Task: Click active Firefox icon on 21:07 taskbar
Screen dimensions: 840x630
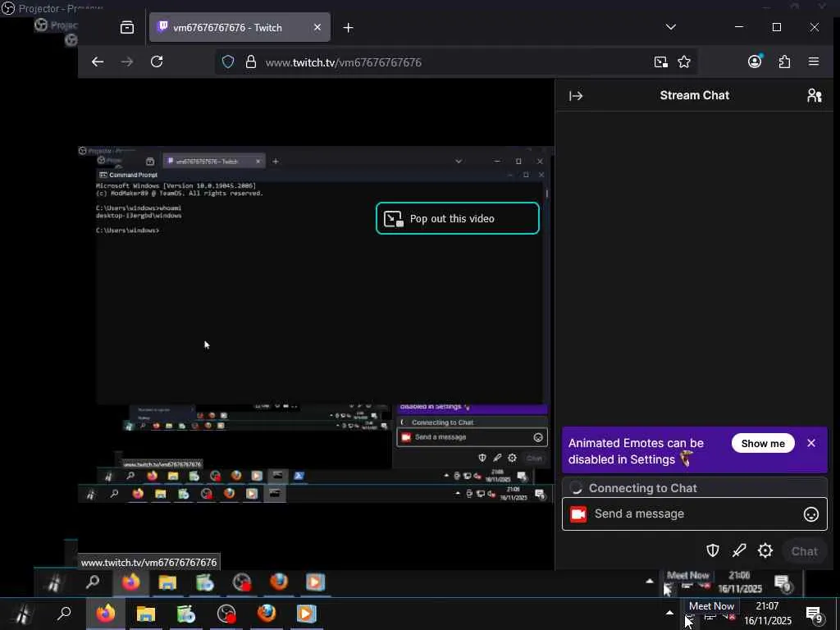Action: (106, 614)
